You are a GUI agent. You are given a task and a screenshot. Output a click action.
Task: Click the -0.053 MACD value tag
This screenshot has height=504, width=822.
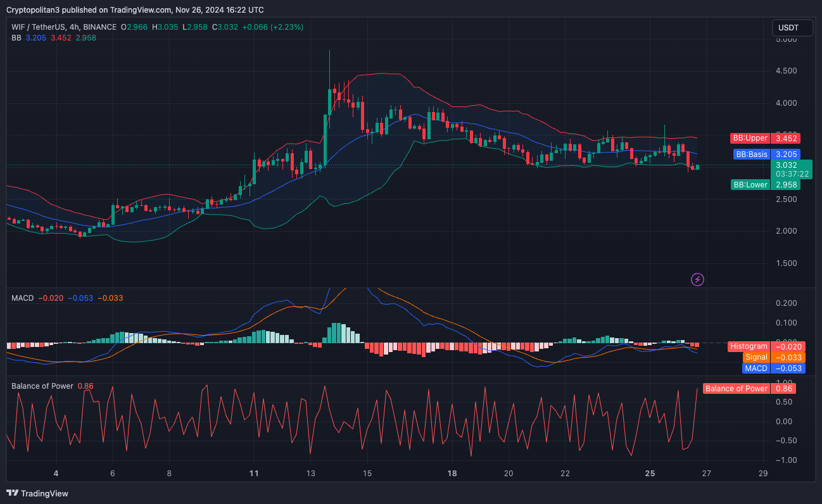tap(788, 369)
